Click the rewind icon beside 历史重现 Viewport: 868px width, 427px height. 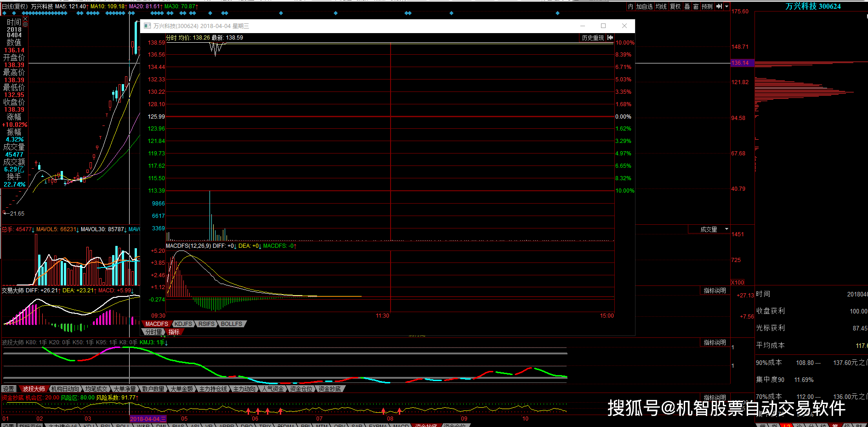610,38
